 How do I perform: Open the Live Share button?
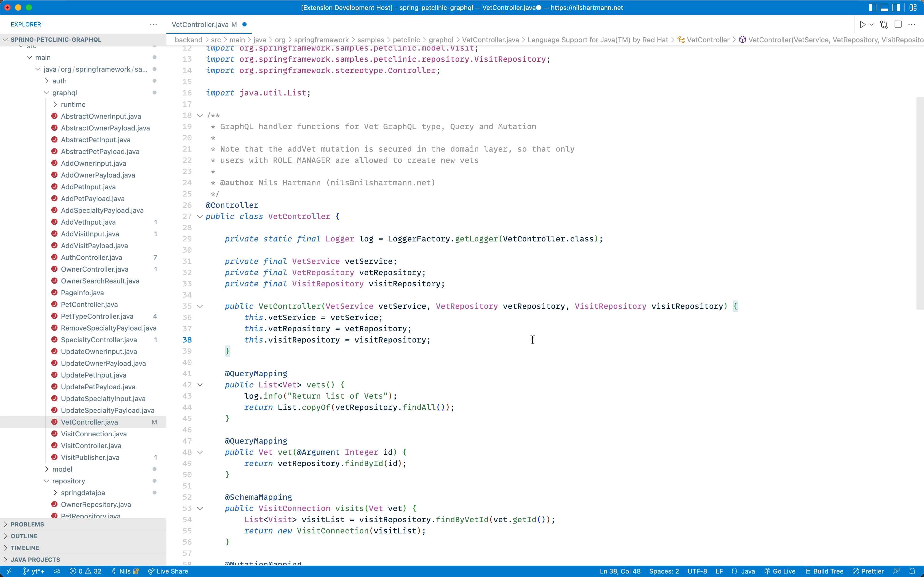click(168, 571)
